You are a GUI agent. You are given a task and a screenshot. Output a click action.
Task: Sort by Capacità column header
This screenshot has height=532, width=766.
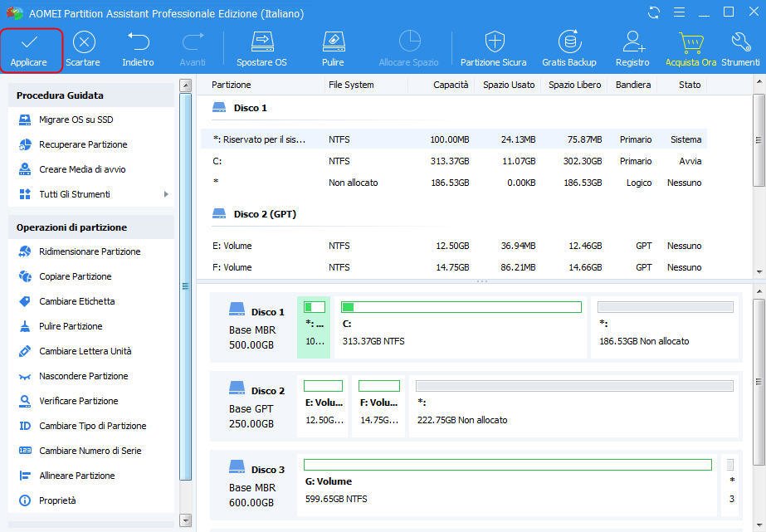coord(451,85)
